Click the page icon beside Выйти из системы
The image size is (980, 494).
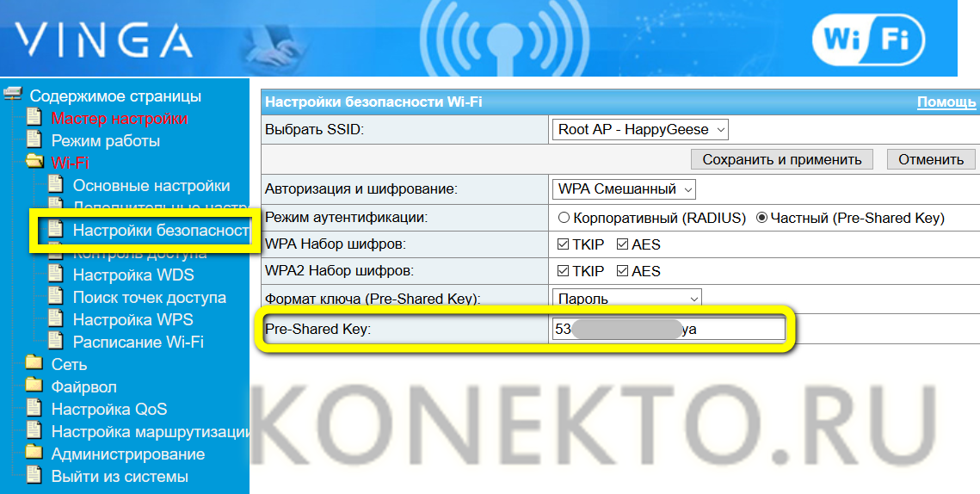click(x=34, y=476)
